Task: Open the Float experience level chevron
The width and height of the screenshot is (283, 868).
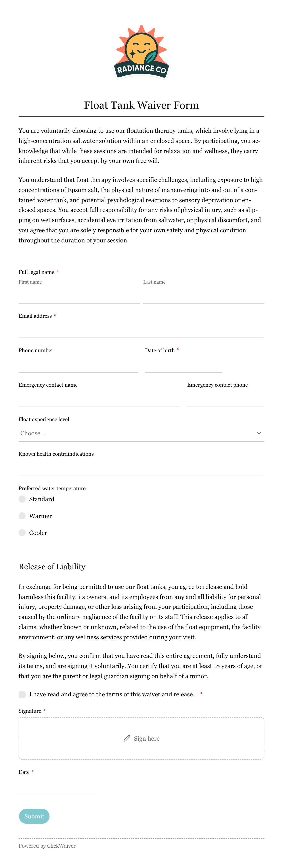Action: click(x=259, y=433)
